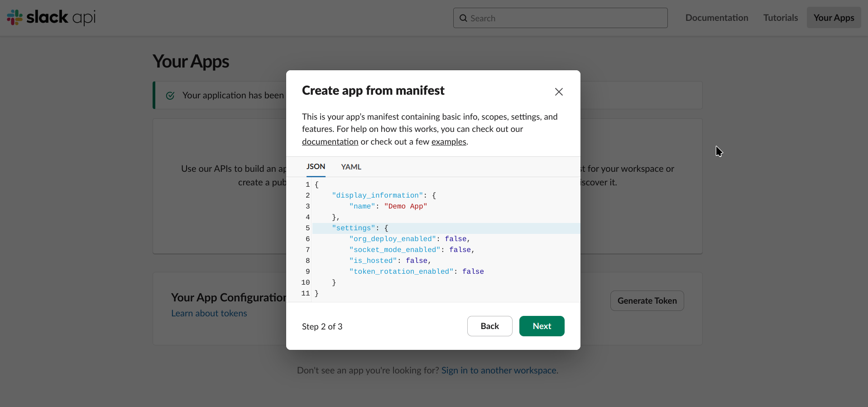Click the "socket_mode_enabled" key in manifest

tap(394, 250)
